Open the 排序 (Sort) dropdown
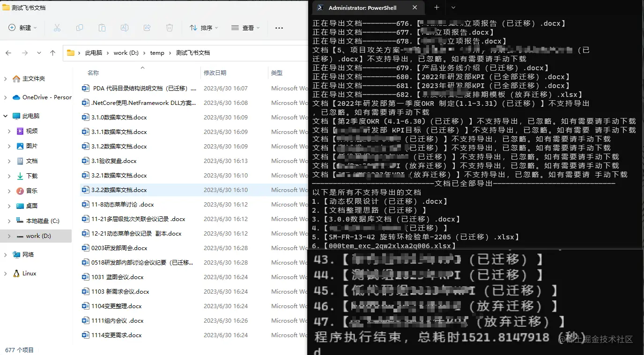This screenshot has height=355, width=644. [x=203, y=28]
